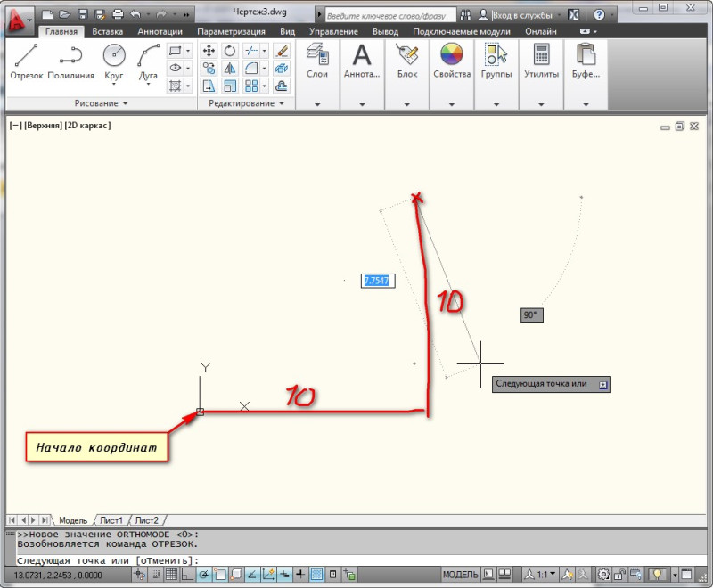
Task: Select the Mirror tool icon
Action: pos(230,69)
